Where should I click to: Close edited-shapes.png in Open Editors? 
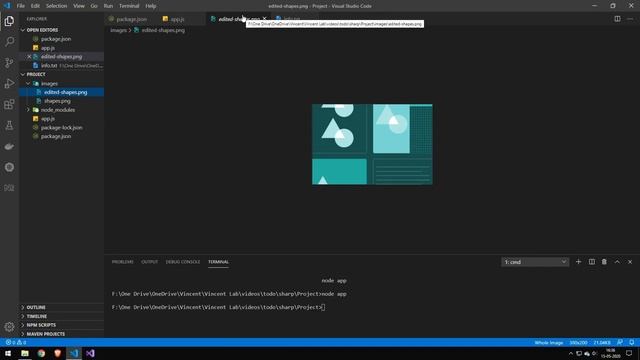pyautogui.click(x=29, y=56)
